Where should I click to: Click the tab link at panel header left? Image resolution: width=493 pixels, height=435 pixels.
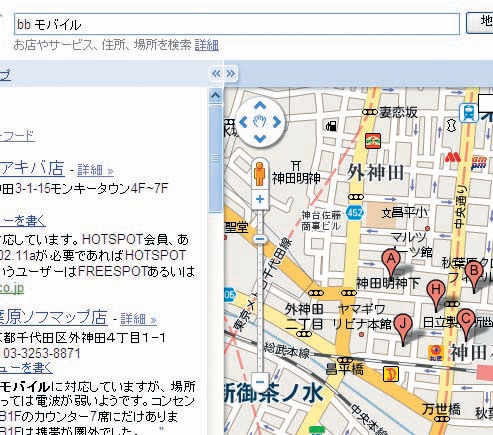pos(5,75)
